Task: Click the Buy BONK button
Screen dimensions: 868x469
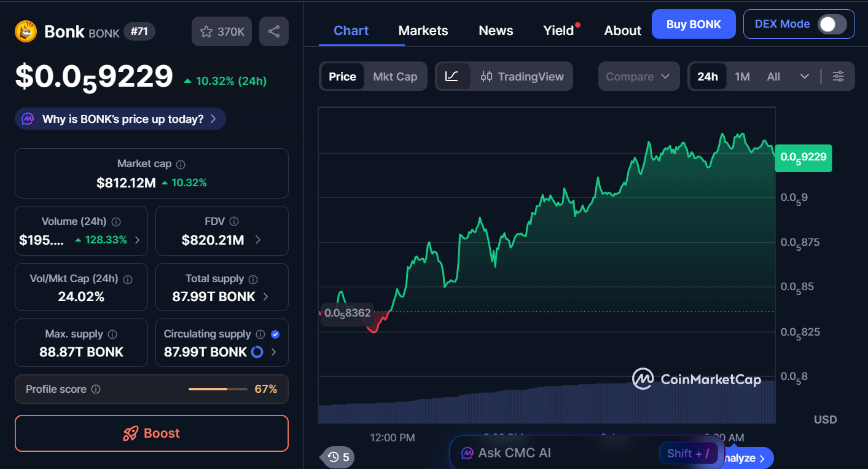Action: (x=694, y=23)
